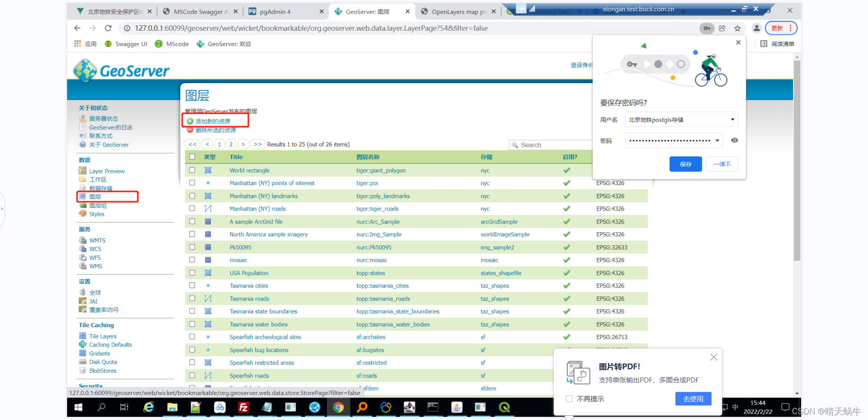Click the browser address bar URL

tap(311, 28)
